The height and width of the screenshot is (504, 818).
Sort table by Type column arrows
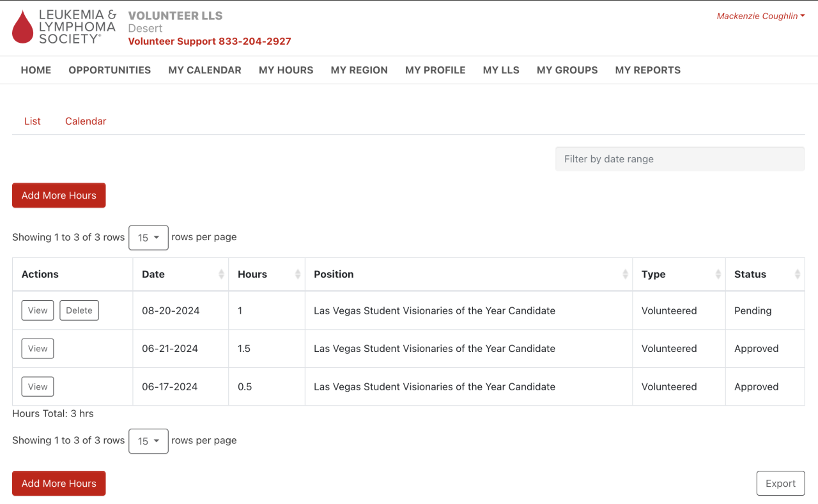click(718, 274)
